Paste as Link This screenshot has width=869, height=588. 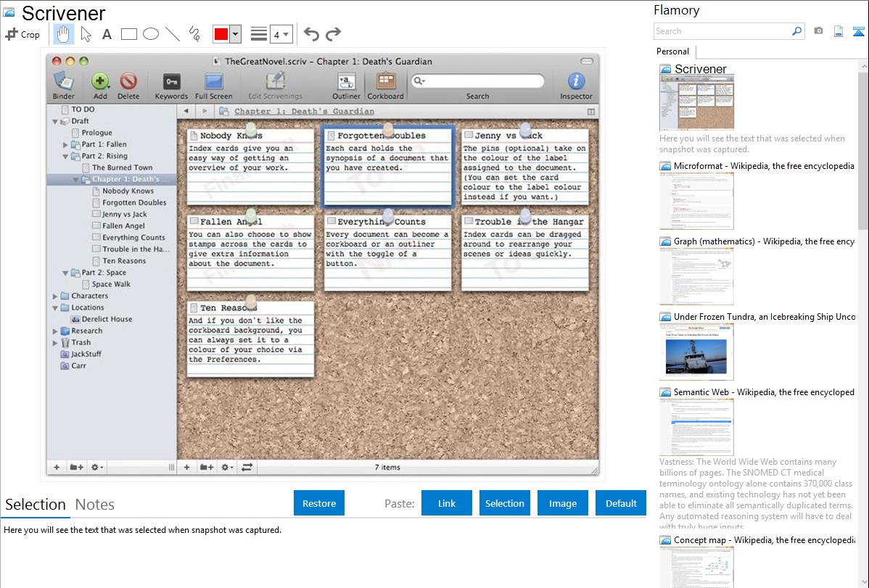click(447, 503)
